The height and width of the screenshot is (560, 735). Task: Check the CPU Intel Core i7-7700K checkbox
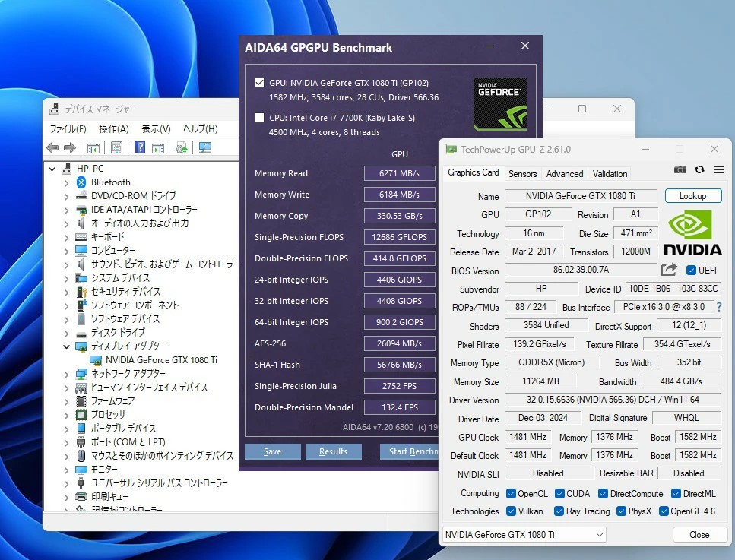pos(259,118)
